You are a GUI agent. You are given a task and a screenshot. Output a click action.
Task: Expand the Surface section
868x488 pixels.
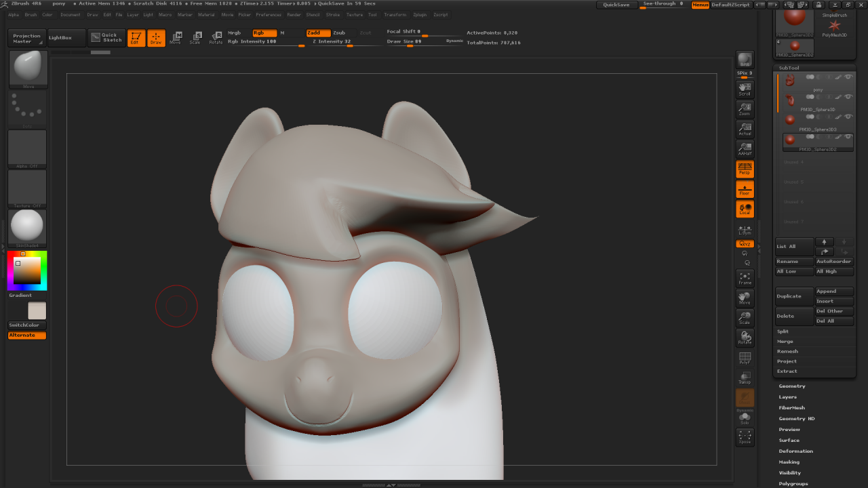point(789,441)
